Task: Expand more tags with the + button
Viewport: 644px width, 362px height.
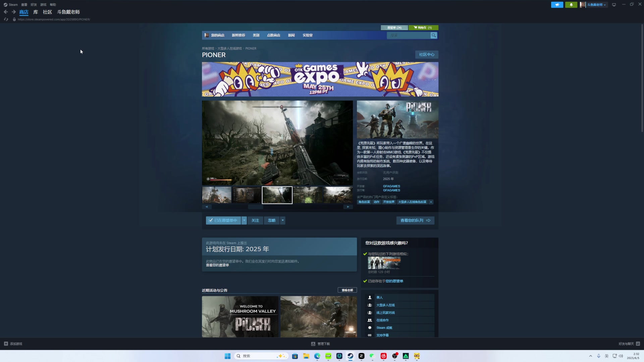Action: (x=431, y=202)
